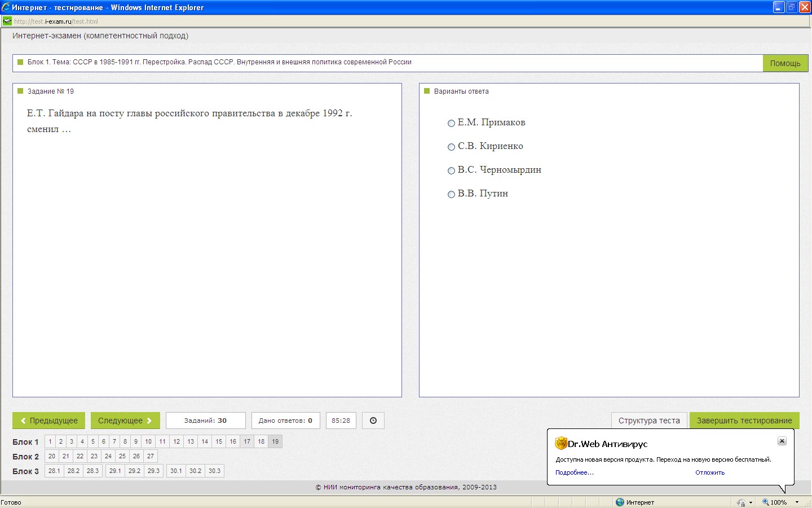This screenshot has width=812, height=508.
Task: Jump to question 5 in Блок 1
Action: point(93,441)
